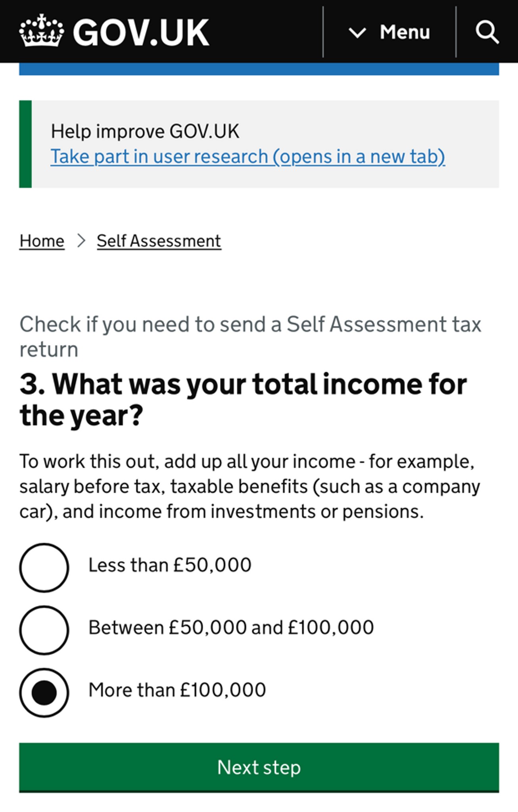This screenshot has width=518, height=812.
Task: Click the More than £100,000 label text
Action: coord(177,690)
